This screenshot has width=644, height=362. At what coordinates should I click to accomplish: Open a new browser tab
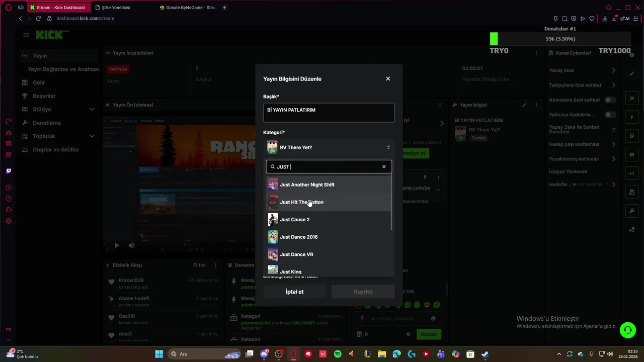click(x=224, y=8)
